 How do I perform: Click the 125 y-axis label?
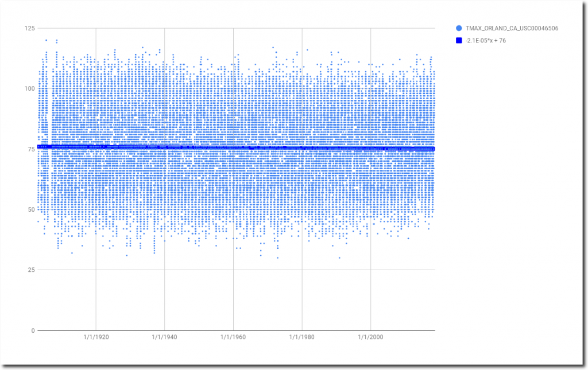[27, 28]
